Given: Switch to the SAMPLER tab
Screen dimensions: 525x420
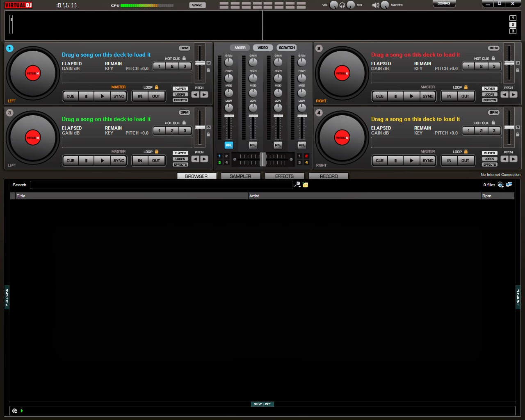Looking at the screenshot, I should pos(240,176).
